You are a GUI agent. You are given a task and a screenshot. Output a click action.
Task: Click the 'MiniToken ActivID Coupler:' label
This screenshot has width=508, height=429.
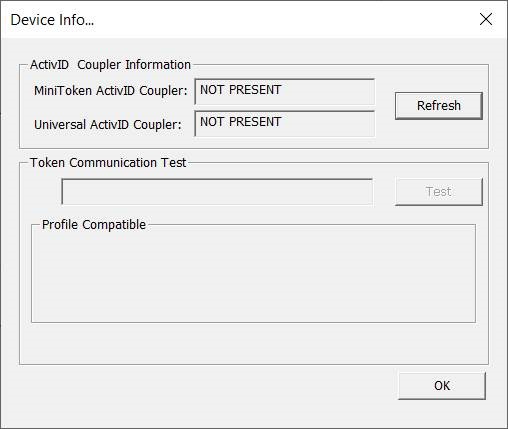(x=111, y=91)
